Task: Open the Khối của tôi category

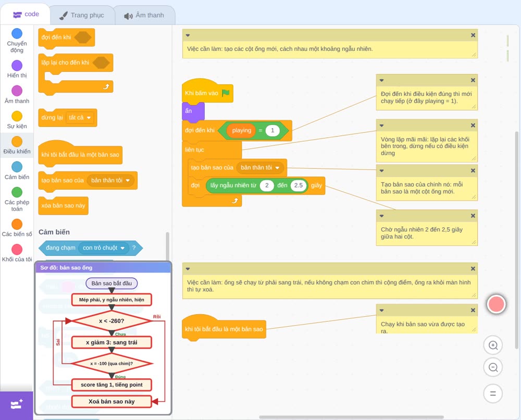Action: (17, 253)
